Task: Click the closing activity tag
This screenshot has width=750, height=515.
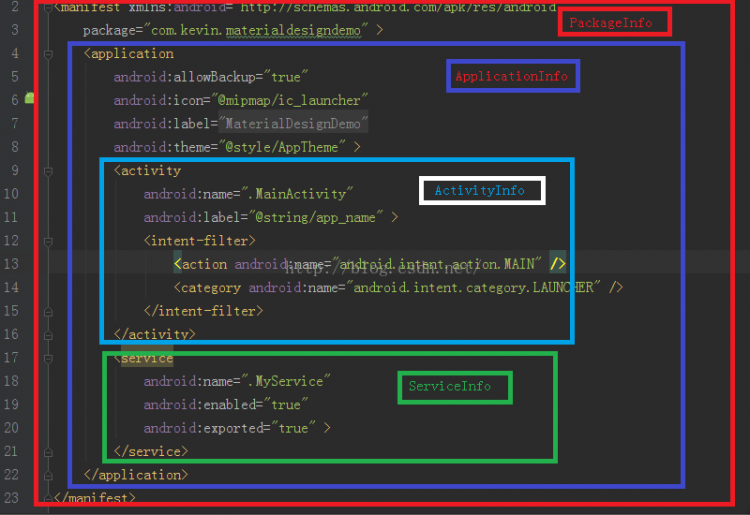Action: click(154, 334)
